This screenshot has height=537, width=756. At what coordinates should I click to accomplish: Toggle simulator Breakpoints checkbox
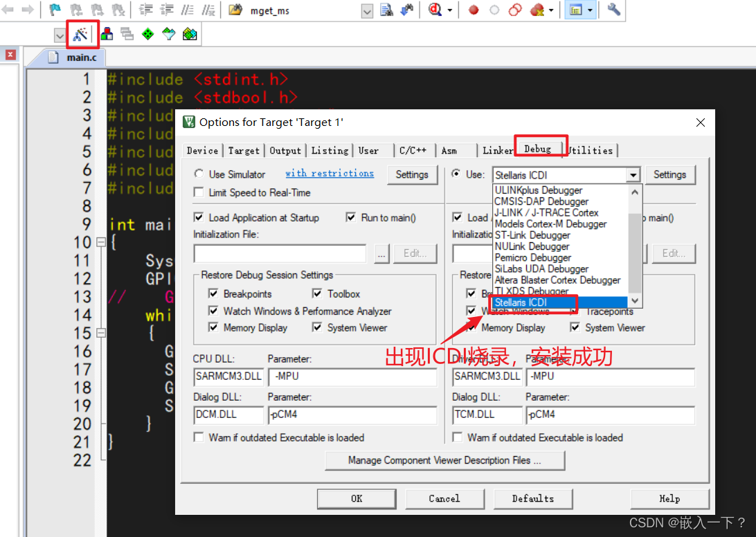(213, 293)
